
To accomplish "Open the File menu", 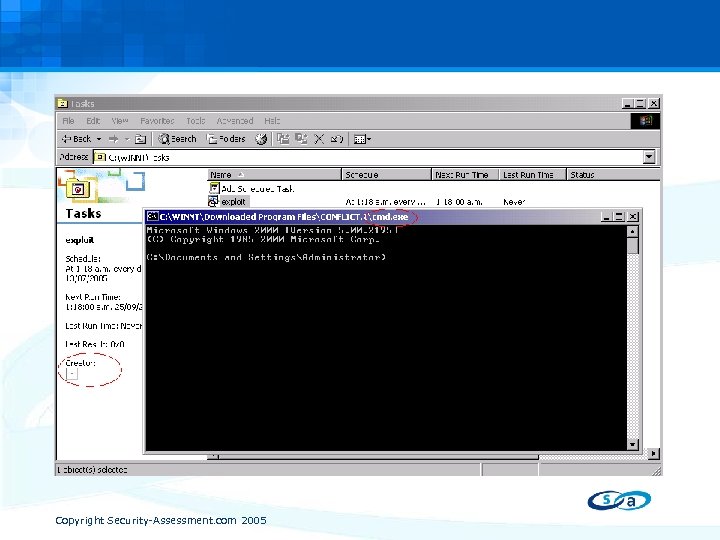I will [x=68, y=121].
